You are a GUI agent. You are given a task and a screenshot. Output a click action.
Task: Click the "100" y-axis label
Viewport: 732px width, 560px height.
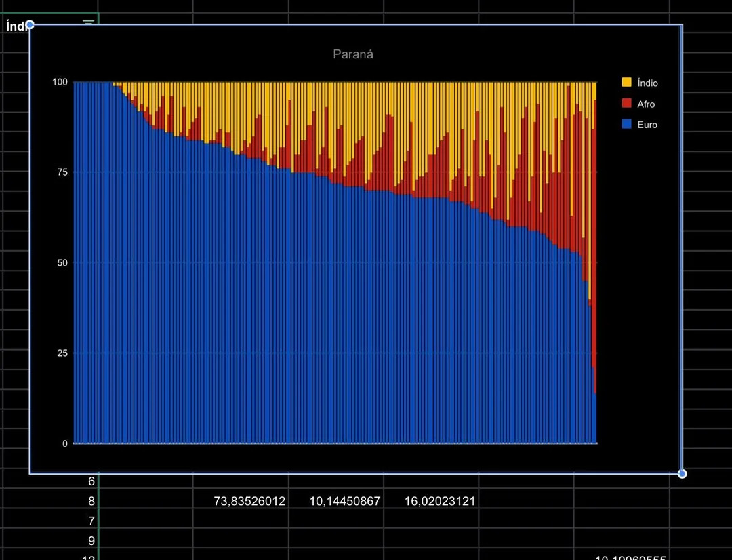60,82
